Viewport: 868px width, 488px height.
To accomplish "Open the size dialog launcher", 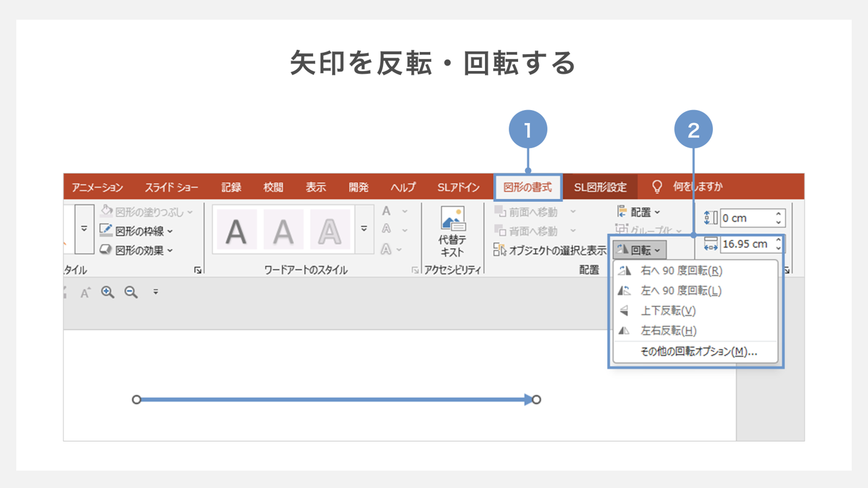I will coord(787,270).
